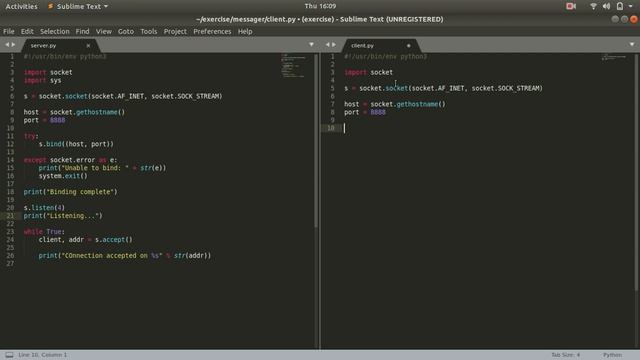The width and height of the screenshot is (640, 360).
Task: Open the Project menu
Action: [x=175, y=31]
